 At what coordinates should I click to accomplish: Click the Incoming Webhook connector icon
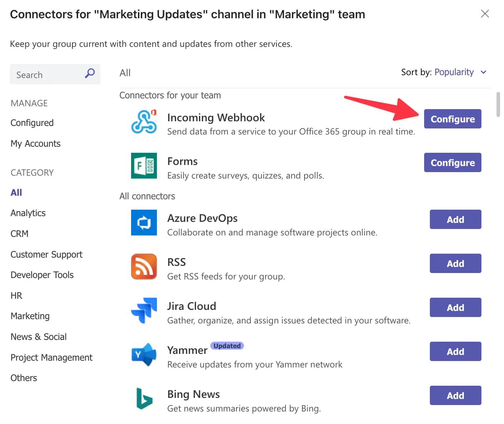coord(144,122)
